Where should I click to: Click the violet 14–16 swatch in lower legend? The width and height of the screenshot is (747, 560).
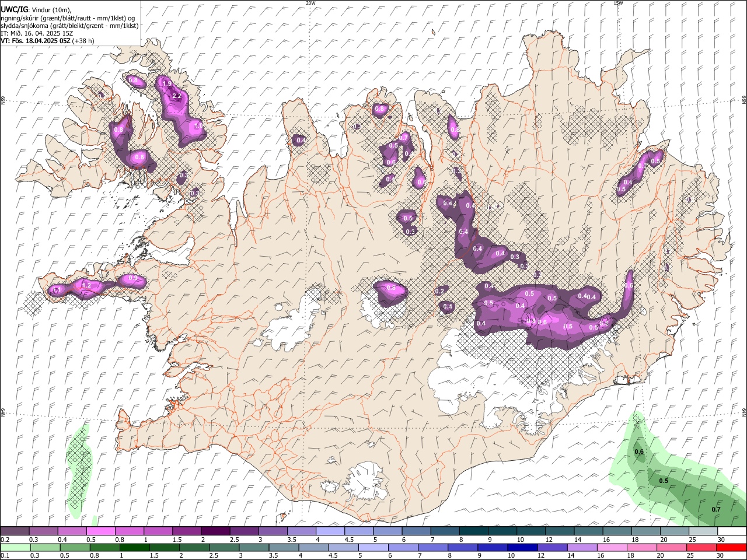coord(581,548)
